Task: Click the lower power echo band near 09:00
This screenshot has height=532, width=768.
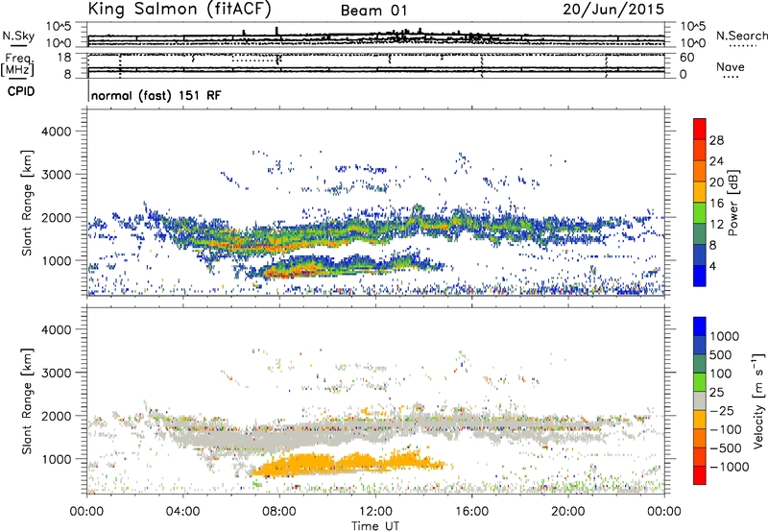Action: (x=303, y=269)
